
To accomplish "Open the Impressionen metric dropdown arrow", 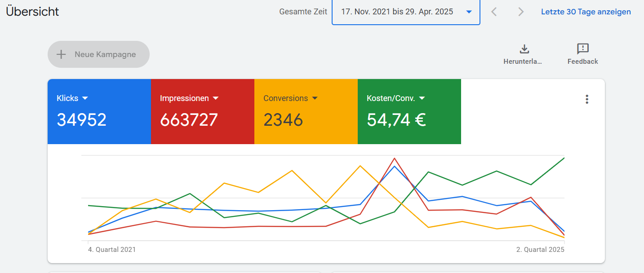I will point(215,98).
